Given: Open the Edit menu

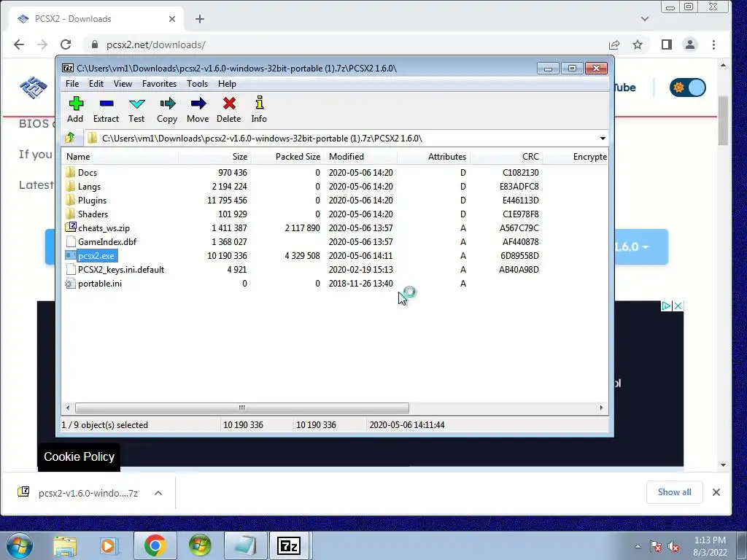Looking at the screenshot, I should 96,84.
